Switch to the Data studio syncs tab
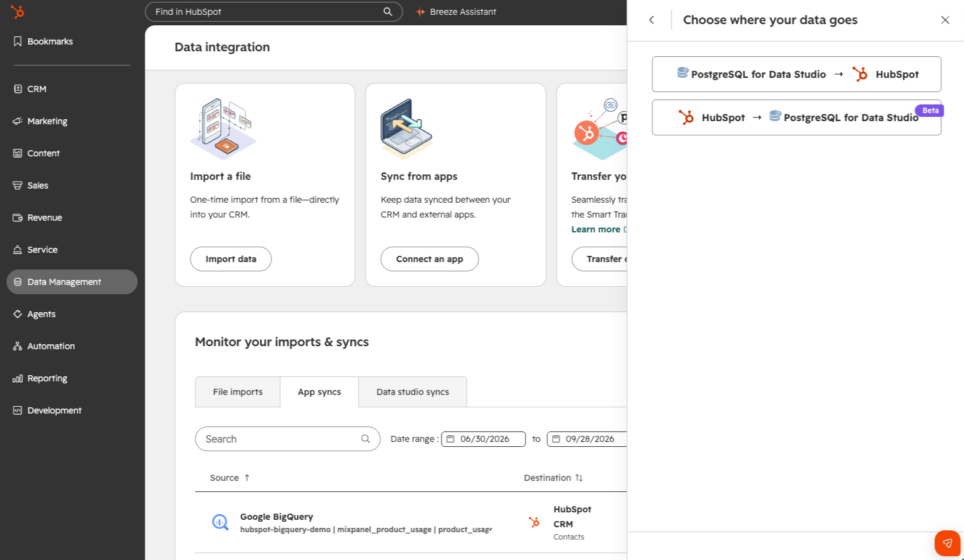Screen dimensions: 964x560 pyautogui.click(x=412, y=392)
